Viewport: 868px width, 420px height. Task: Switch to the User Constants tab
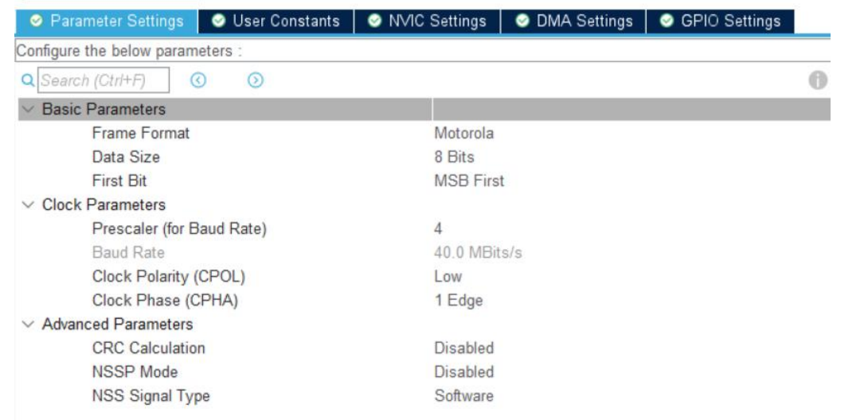tap(276, 21)
